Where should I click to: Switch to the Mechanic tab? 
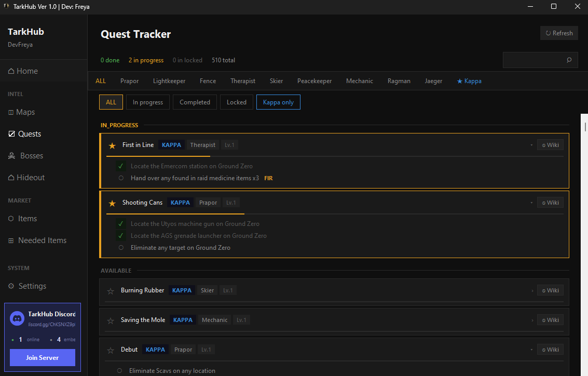pos(359,80)
